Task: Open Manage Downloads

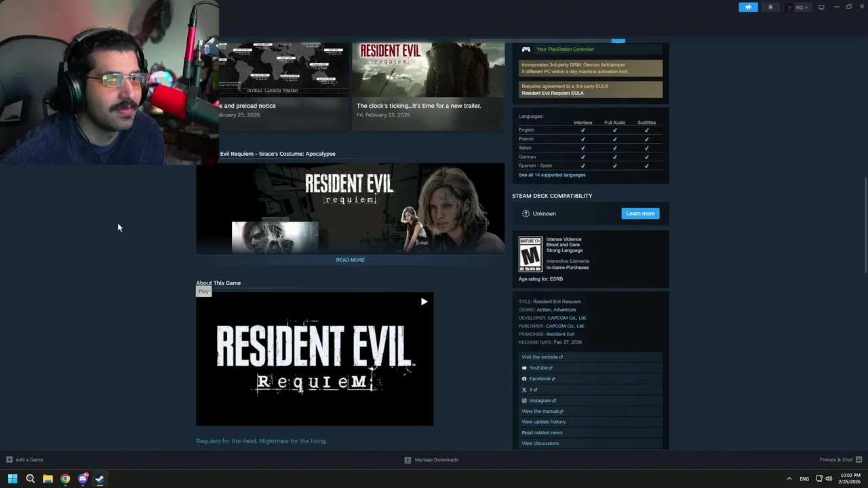Action: pyautogui.click(x=431, y=460)
